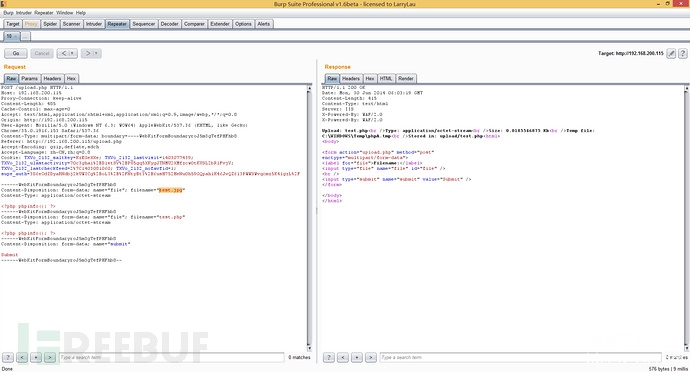Go forward in request history
690x372 pixels.
[88, 54]
